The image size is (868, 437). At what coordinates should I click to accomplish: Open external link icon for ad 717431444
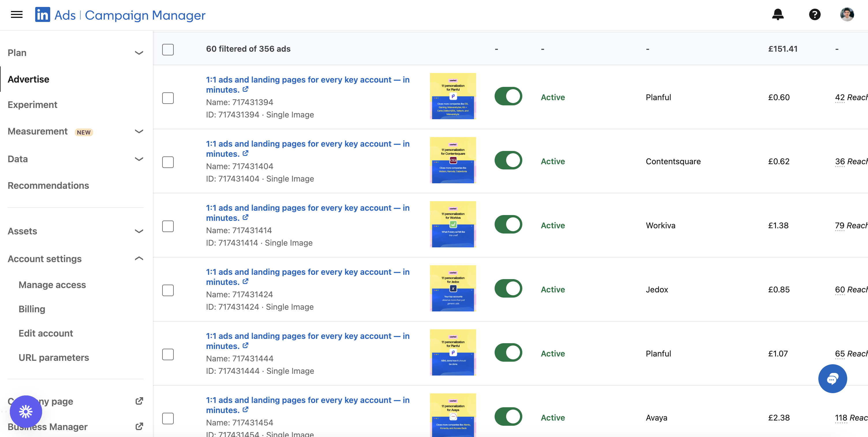(245, 345)
